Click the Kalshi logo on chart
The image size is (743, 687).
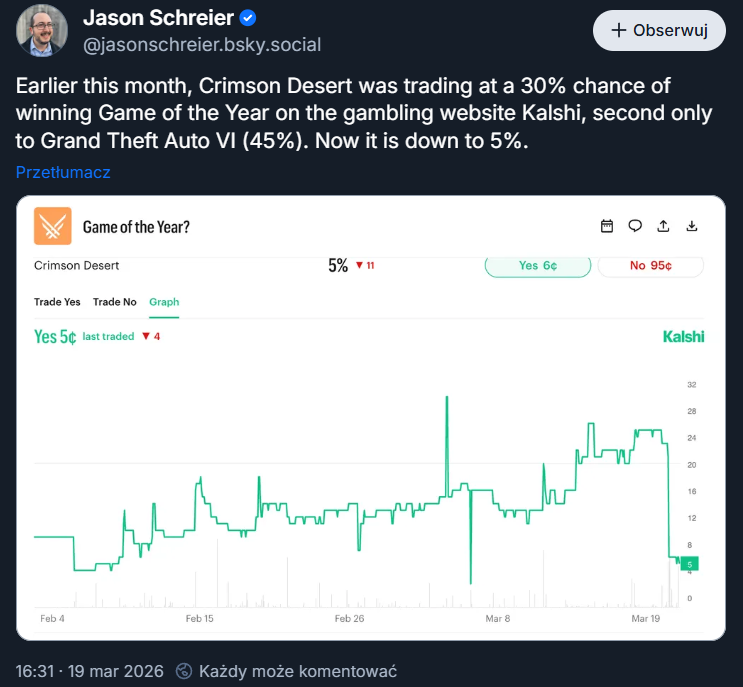coord(683,337)
